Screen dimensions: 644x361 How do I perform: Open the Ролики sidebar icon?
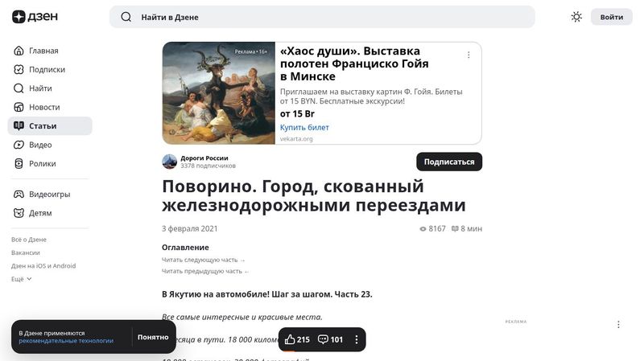click(x=19, y=164)
